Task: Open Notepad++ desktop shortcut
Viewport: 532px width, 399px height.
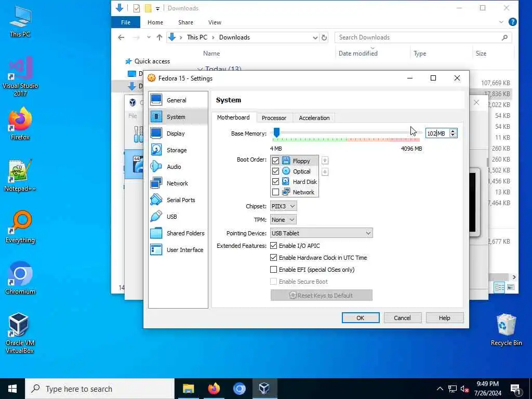Action: (x=20, y=176)
